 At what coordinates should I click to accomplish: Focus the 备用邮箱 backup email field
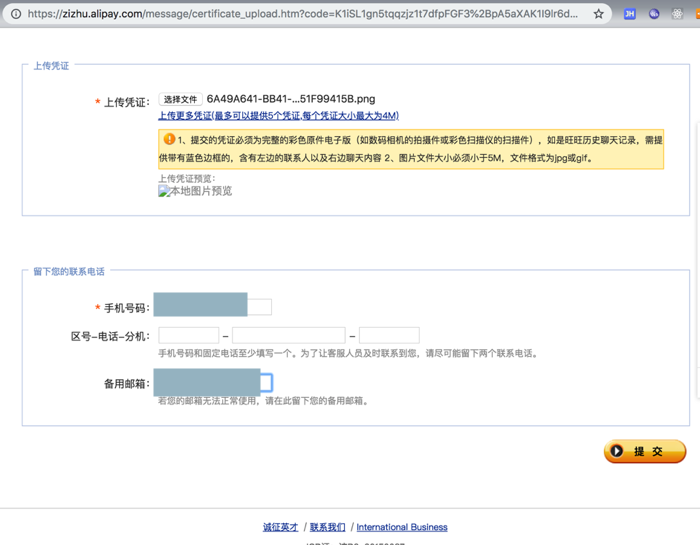(213, 383)
